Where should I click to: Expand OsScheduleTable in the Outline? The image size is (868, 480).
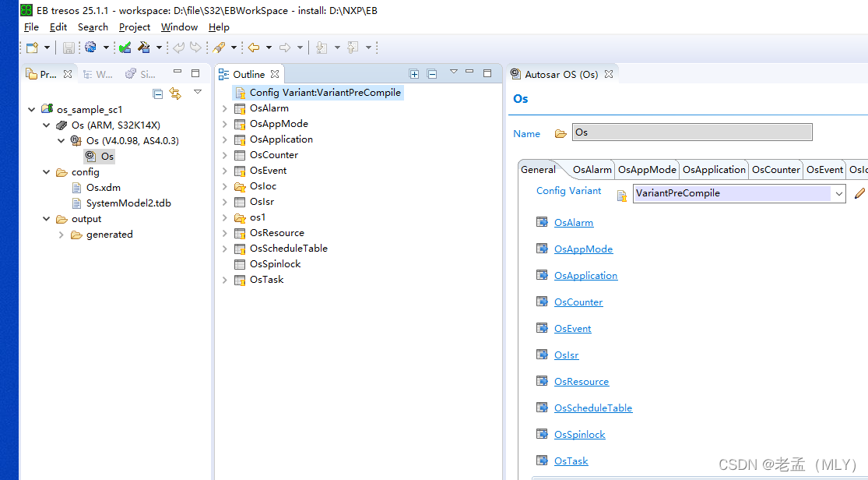[225, 249]
